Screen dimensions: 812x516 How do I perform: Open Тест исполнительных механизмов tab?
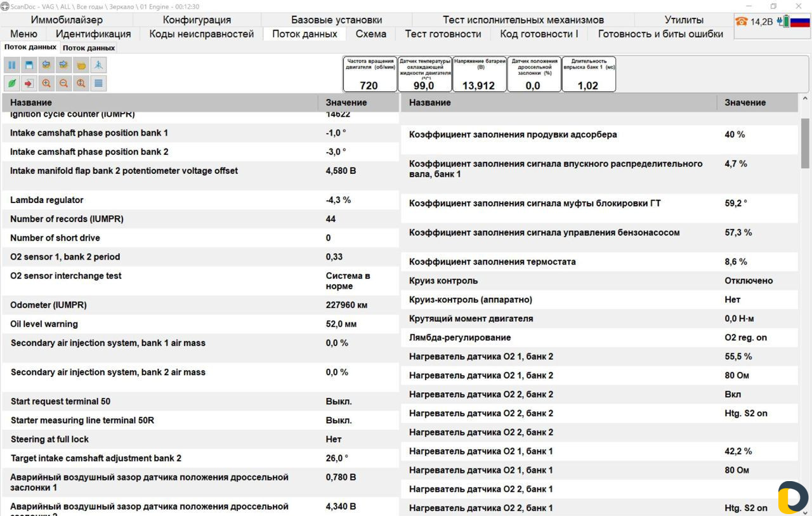[x=523, y=20]
